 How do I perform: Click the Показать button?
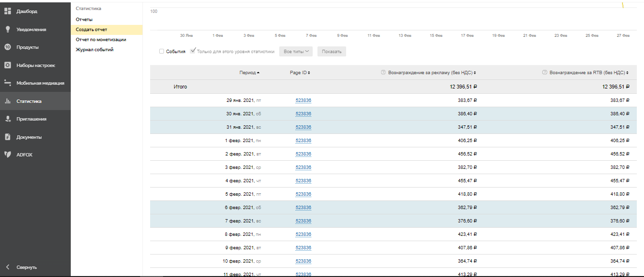click(331, 51)
